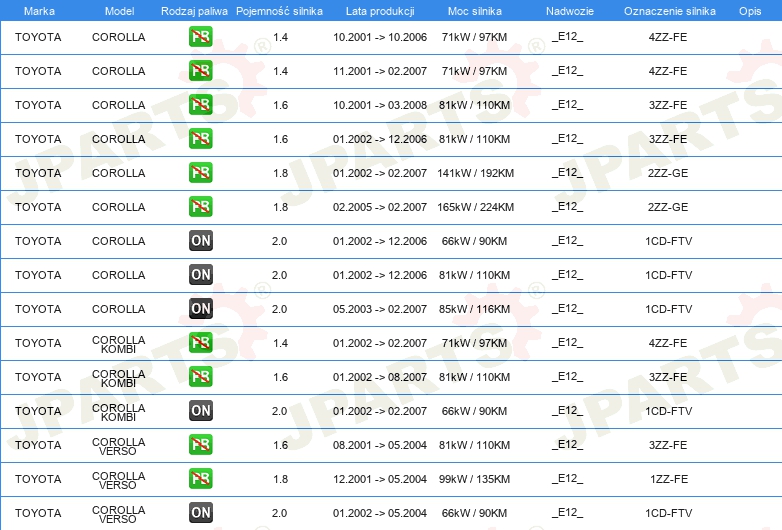
Task: Click the Pojemność silnika column header
Action: pos(279,11)
